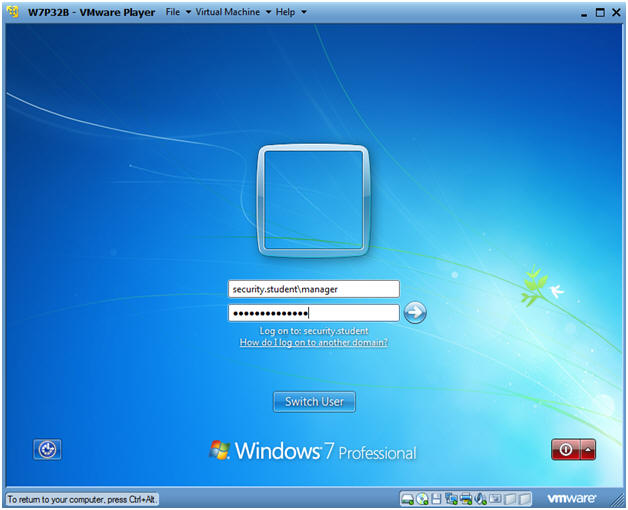Click the username field with security.student\manager
Viewport: 628px width, 510px height.
[314, 289]
